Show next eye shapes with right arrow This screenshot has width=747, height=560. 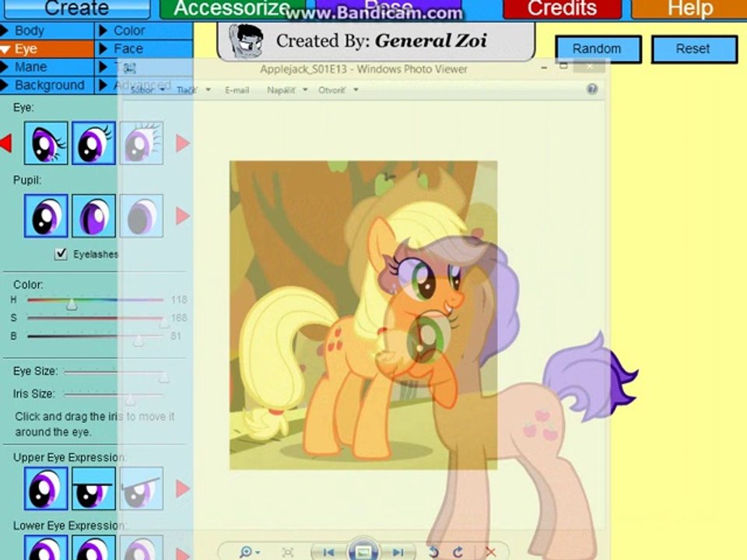182,143
